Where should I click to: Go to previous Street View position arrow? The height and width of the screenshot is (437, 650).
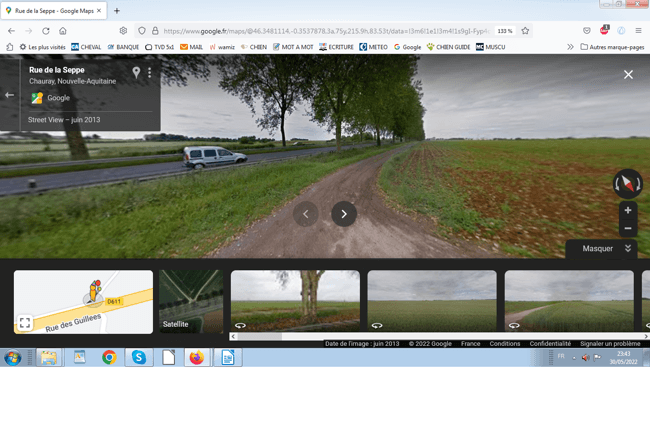pos(306,213)
